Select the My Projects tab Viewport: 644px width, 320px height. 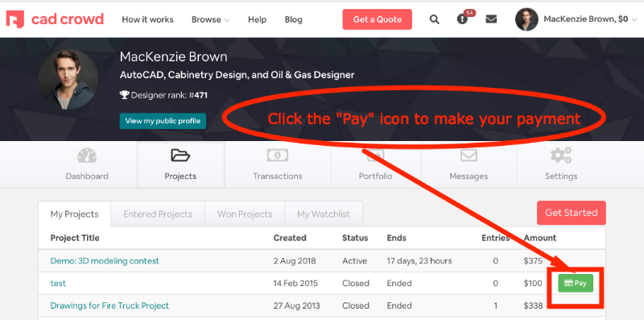[x=74, y=214]
